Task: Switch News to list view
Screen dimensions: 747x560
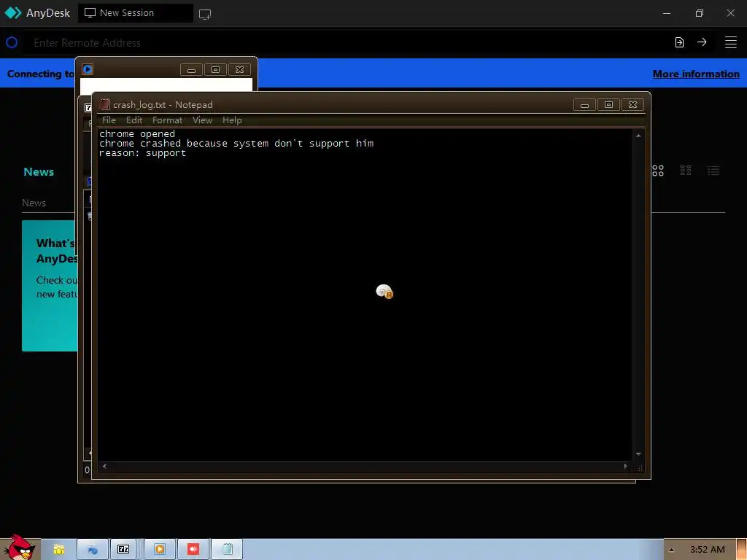Action: pyautogui.click(x=713, y=171)
